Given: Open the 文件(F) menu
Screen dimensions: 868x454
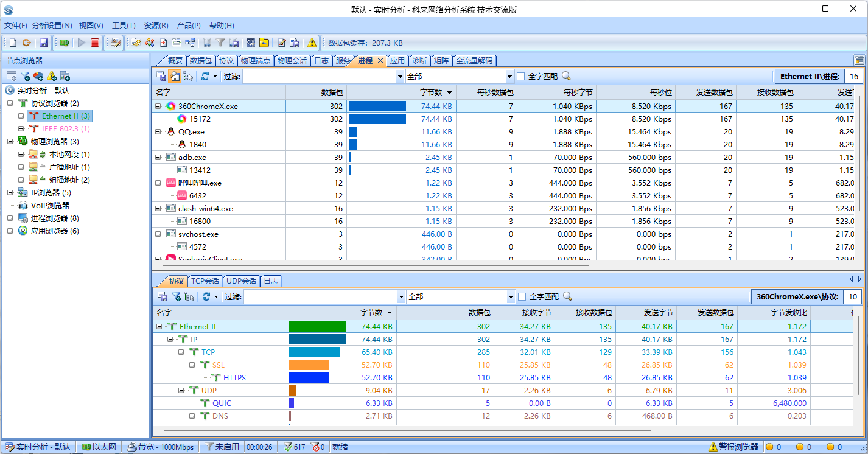Looking at the screenshot, I should pos(16,26).
